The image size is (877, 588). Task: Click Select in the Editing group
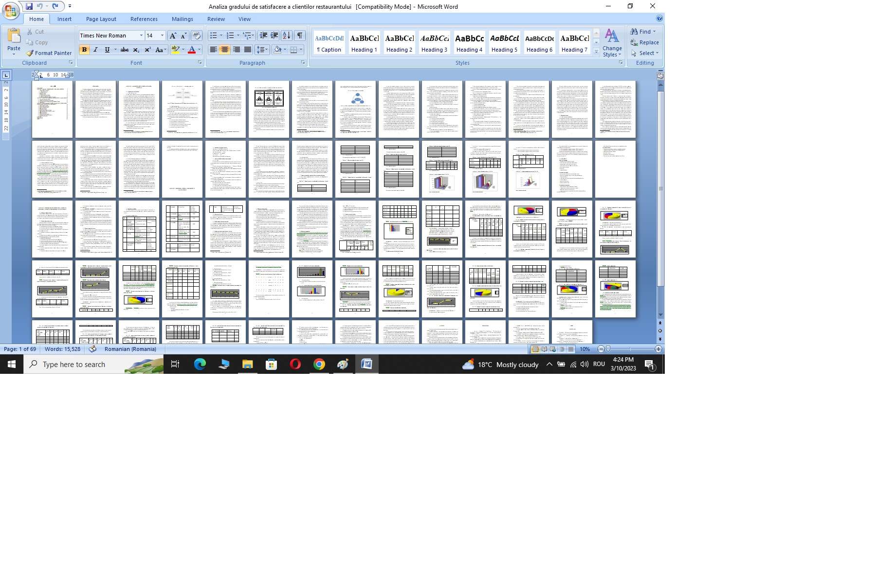(x=644, y=53)
